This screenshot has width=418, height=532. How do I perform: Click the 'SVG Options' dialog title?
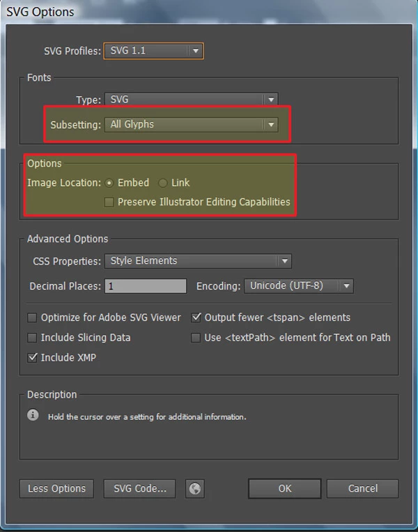[x=40, y=12]
